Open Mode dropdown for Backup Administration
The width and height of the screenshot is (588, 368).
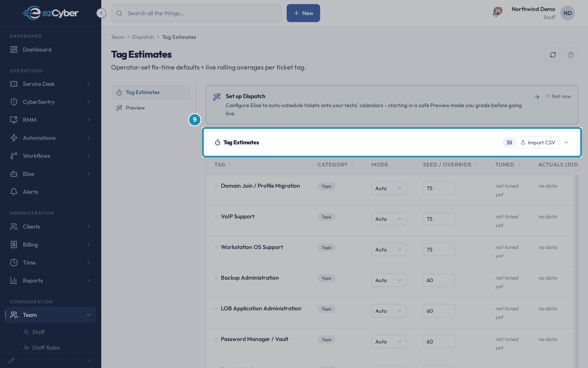(389, 280)
